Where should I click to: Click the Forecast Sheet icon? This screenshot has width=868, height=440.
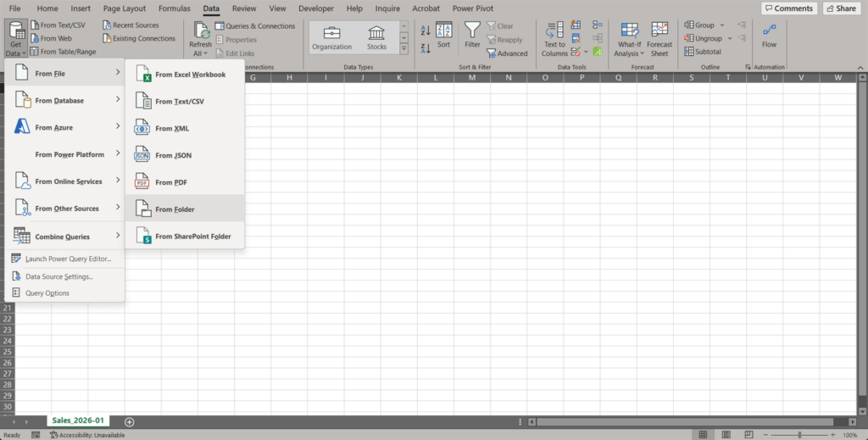pos(659,39)
